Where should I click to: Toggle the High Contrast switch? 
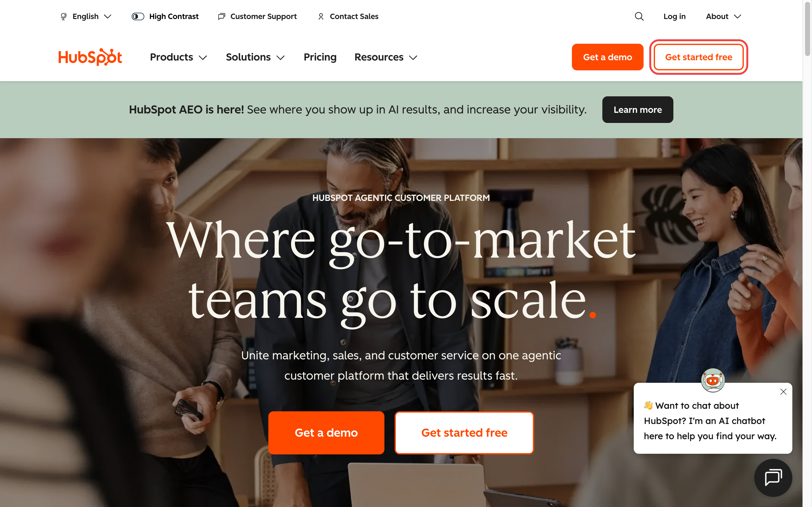[x=138, y=16]
